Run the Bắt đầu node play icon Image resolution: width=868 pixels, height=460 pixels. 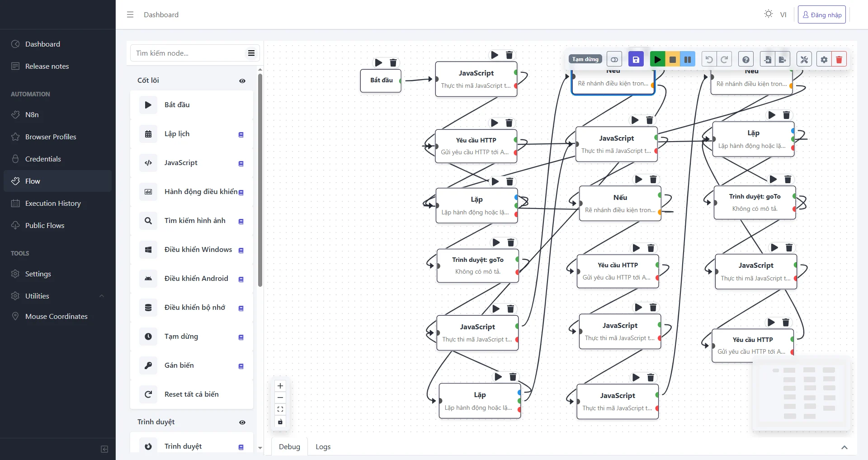[379, 63]
